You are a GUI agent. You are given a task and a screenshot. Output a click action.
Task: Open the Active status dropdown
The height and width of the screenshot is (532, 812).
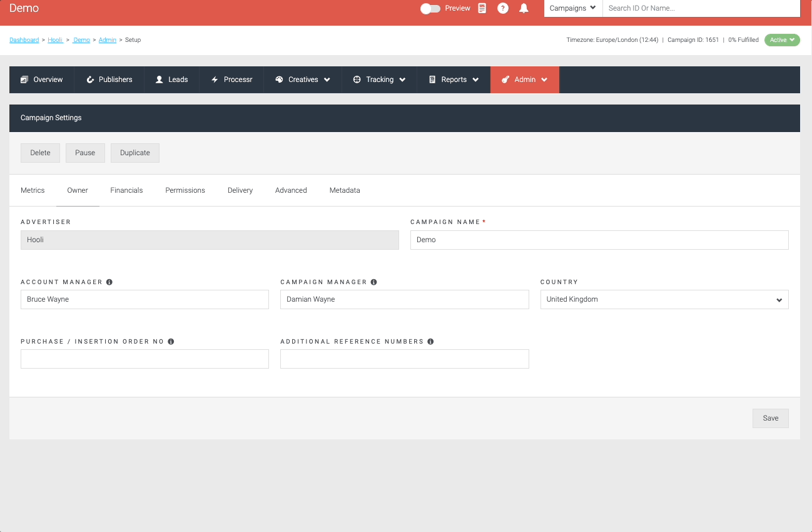point(782,40)
